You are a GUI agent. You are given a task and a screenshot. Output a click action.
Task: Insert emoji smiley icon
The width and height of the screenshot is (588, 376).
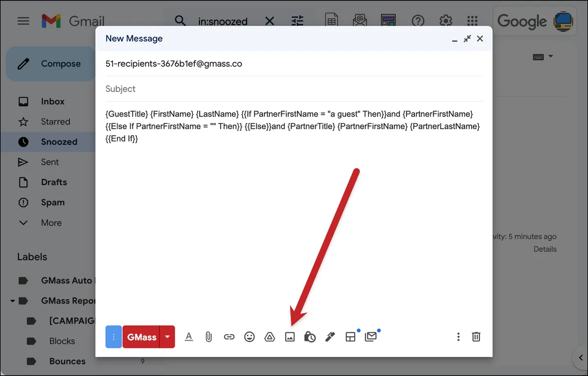tap(249, 337)
